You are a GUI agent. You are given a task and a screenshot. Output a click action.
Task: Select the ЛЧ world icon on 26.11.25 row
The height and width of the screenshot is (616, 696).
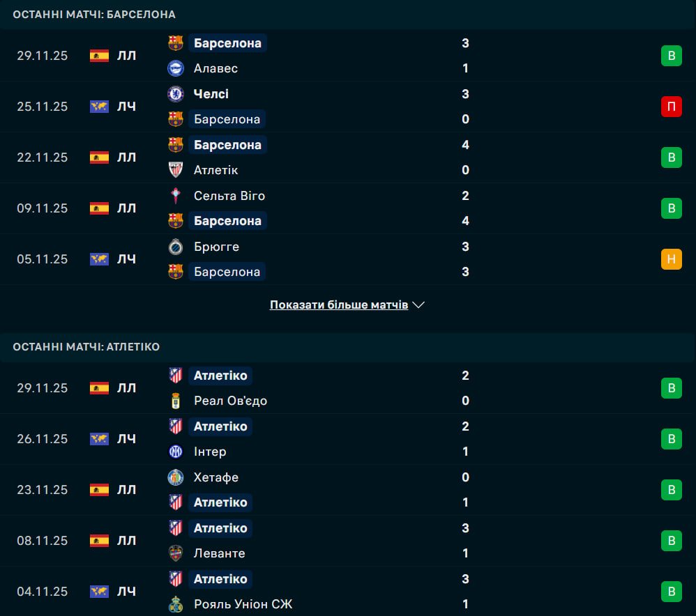pyautogui.click(x=99, y=439)
